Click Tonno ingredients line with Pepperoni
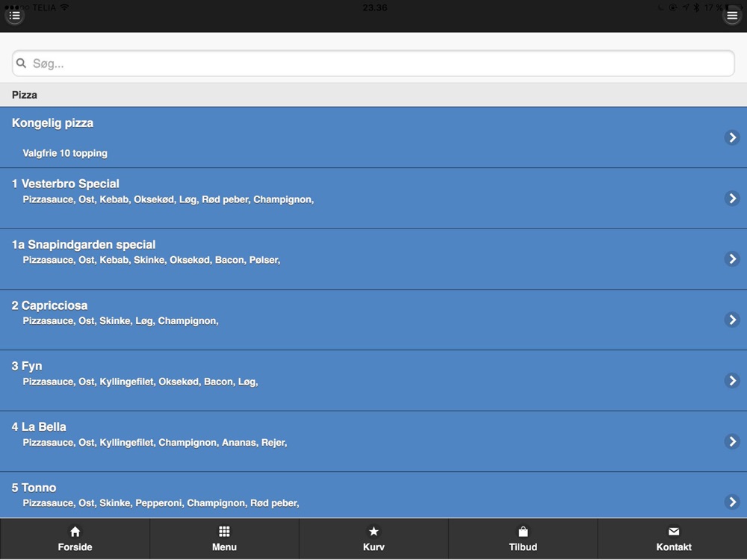 coord(161,503)
